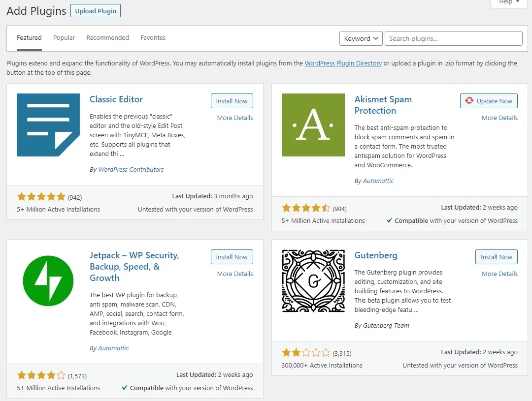This screenshot has height=401, width=532.
Task: Expand the Help panel at top
Action: [x=509, y=3]
